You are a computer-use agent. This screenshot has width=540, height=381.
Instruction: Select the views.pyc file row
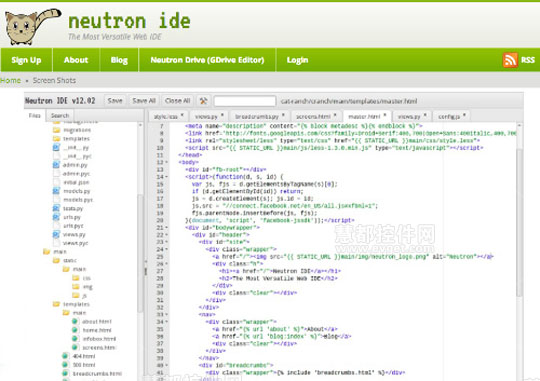point(75,243)
